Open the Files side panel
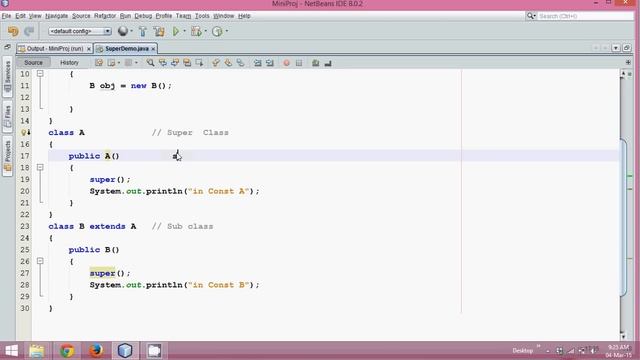Viewport: 640px width, 360px height. pos(7,116)
